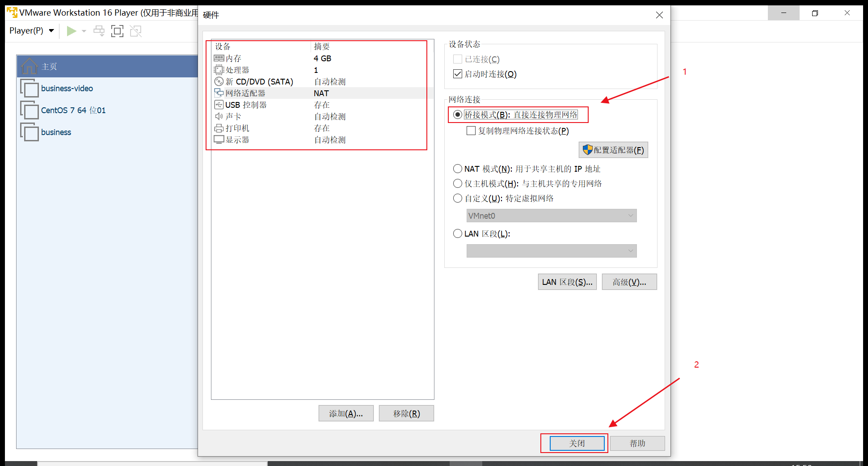
Task: Select the 内存 row label
Action: [233, 59]
